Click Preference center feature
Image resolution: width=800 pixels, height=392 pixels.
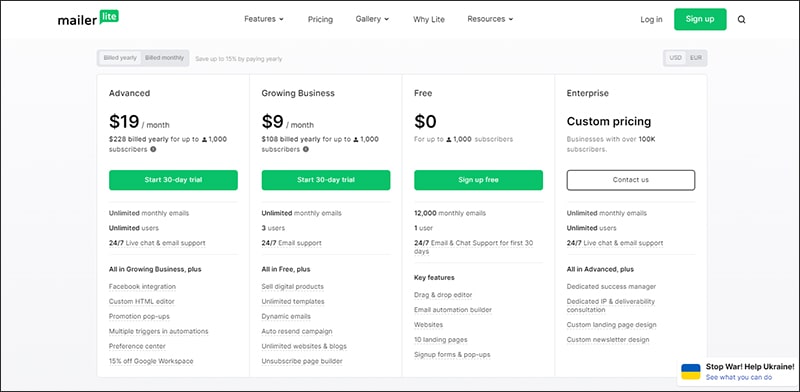(137, 346)
